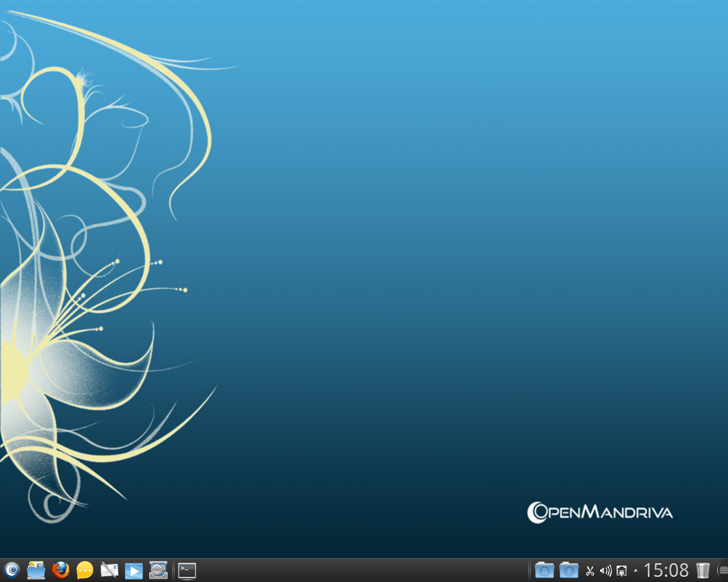Launch the mail client envelope icon
Viewport: 728px width, 582px height.
[x=109, y=570]
